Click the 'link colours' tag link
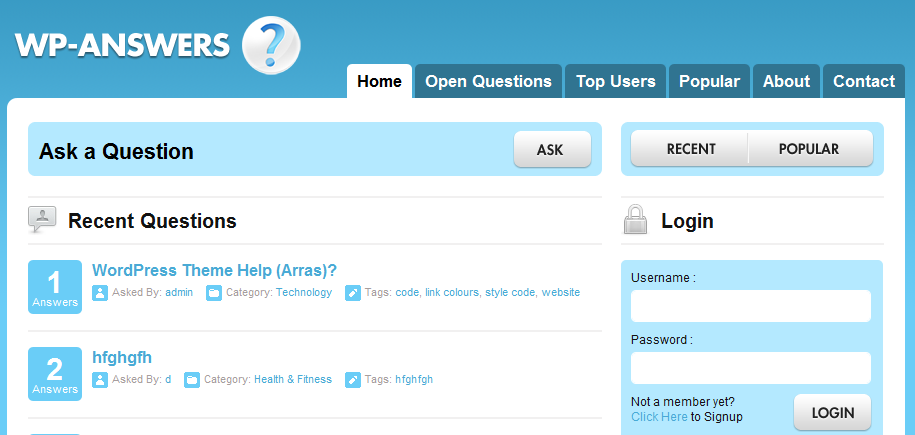Screen dimensions: 915x435 pos(451,293)
